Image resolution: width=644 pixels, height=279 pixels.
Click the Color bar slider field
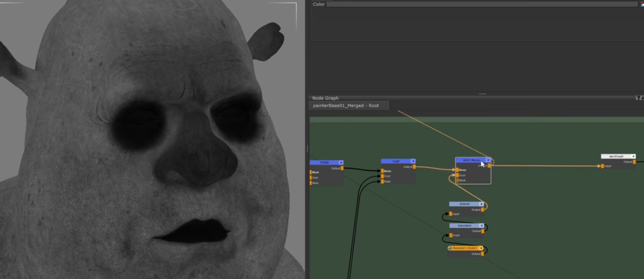pos(481,4)
